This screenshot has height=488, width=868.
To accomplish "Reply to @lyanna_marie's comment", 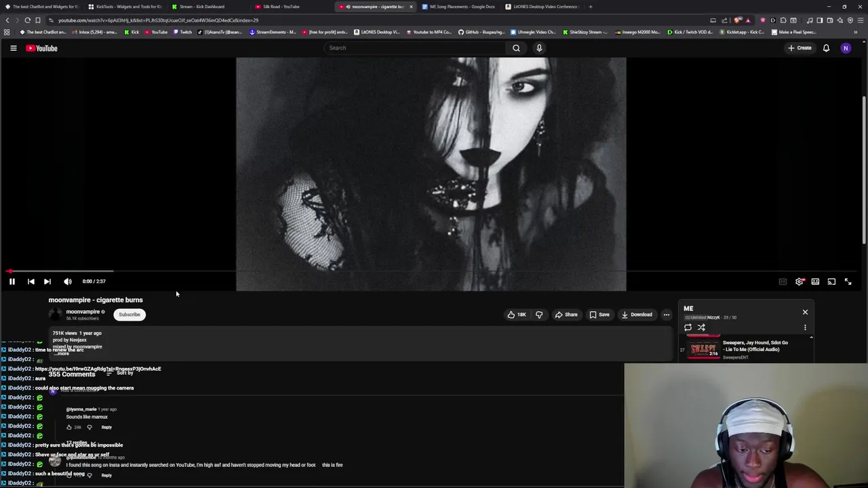I will point(106,427).
